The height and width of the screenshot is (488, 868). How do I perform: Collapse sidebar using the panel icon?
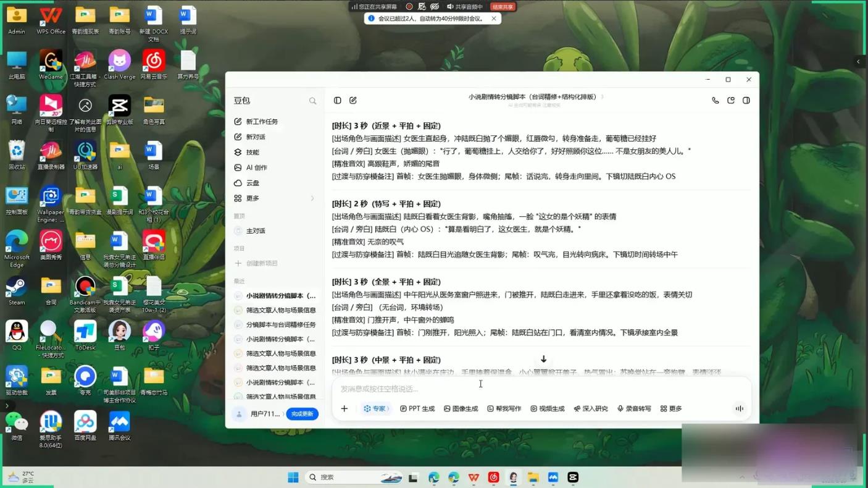pos(338,100)
